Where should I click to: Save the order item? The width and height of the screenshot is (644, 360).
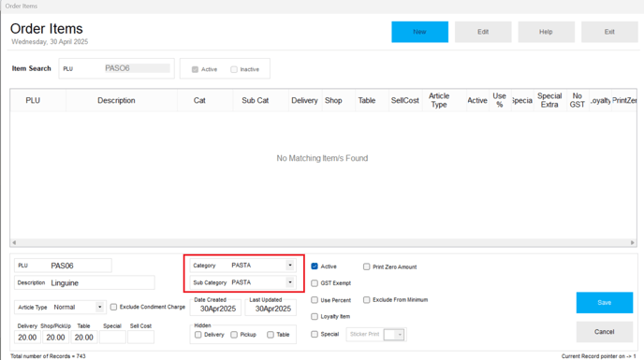[x=604, y=303]
